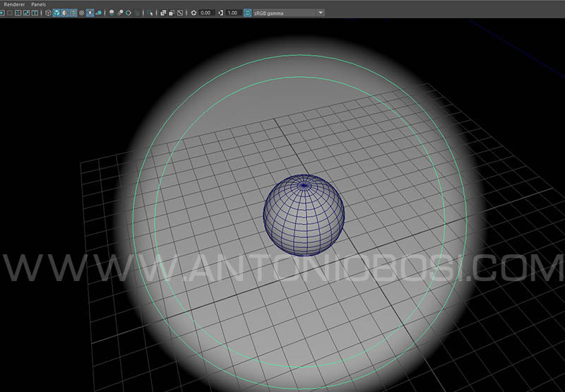Toggle X-ray active components icon
Viewport: 565px width, 392px height.
(171, 13)
